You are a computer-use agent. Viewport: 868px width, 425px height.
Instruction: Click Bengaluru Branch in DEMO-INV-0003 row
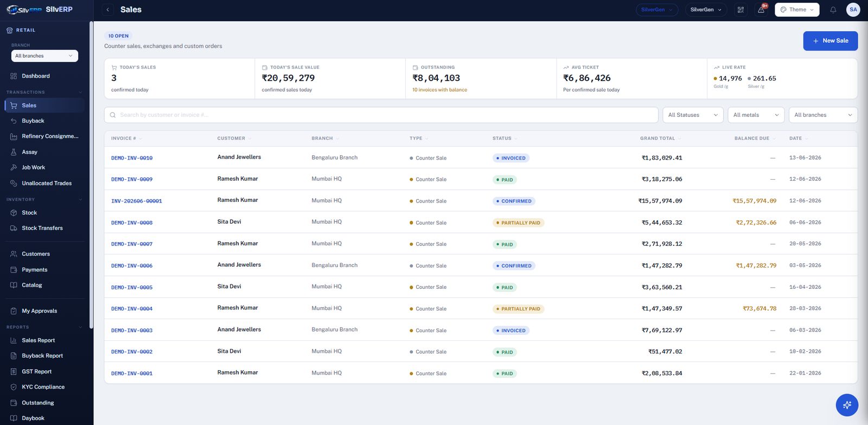point(335,329)
